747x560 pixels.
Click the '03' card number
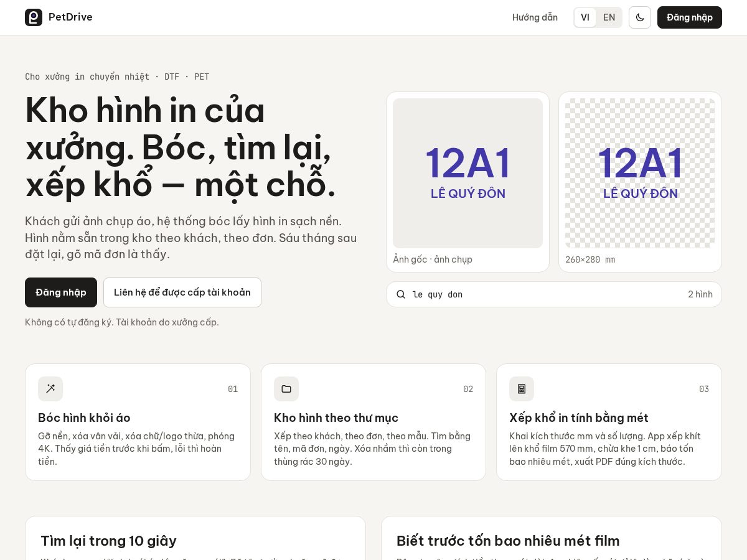704,389
